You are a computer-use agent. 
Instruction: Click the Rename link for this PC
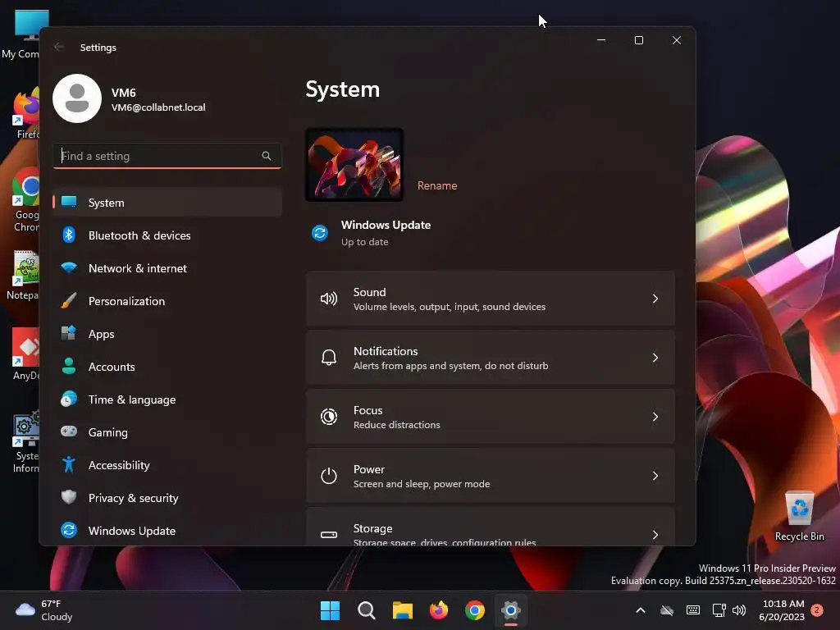click(437, 185)
